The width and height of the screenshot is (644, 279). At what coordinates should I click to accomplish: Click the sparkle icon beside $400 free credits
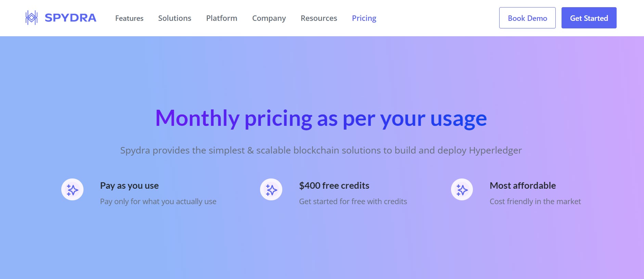tap(271, 189)
